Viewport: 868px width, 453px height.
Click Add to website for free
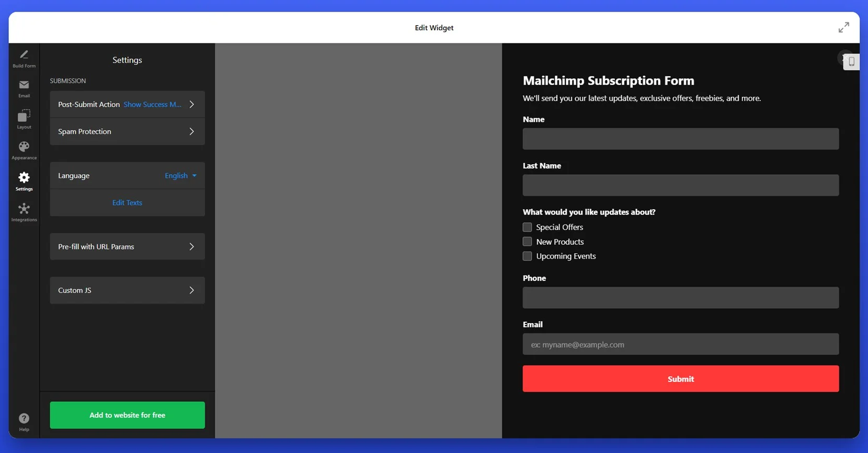coord(127,415)
